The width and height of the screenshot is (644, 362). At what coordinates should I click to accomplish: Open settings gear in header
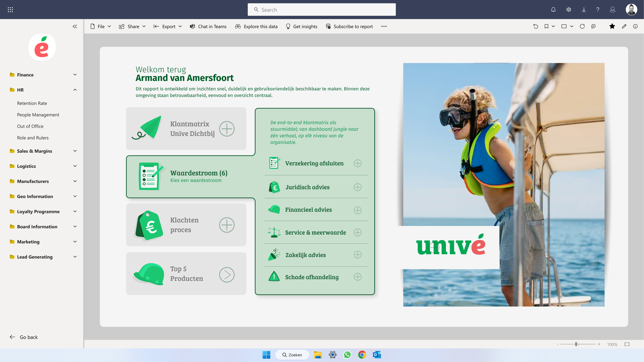pos(569,10)
